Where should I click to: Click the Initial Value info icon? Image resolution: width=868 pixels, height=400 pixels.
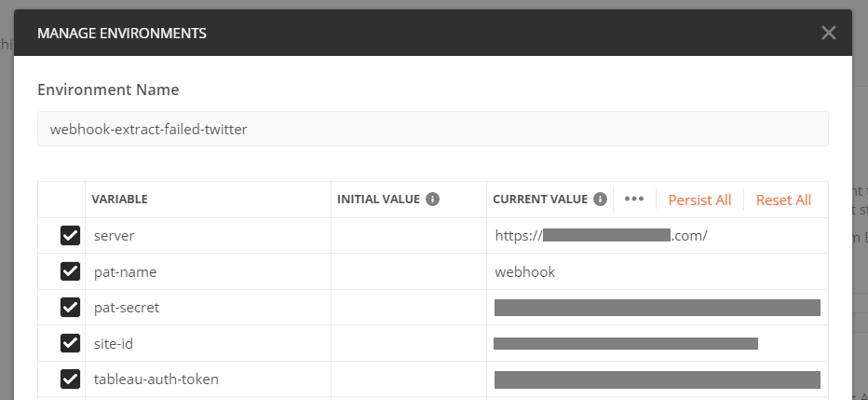coord(433,200)
